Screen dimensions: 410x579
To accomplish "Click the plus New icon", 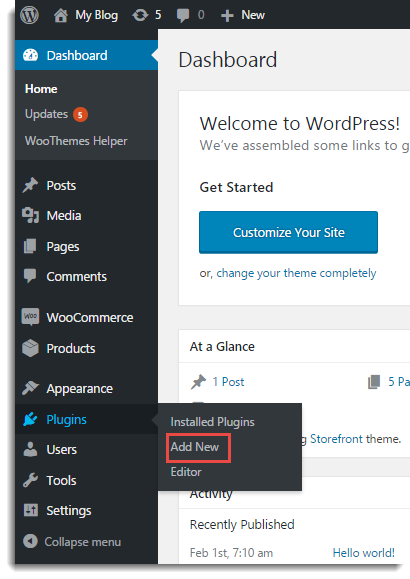I will (x=227, y=16).
